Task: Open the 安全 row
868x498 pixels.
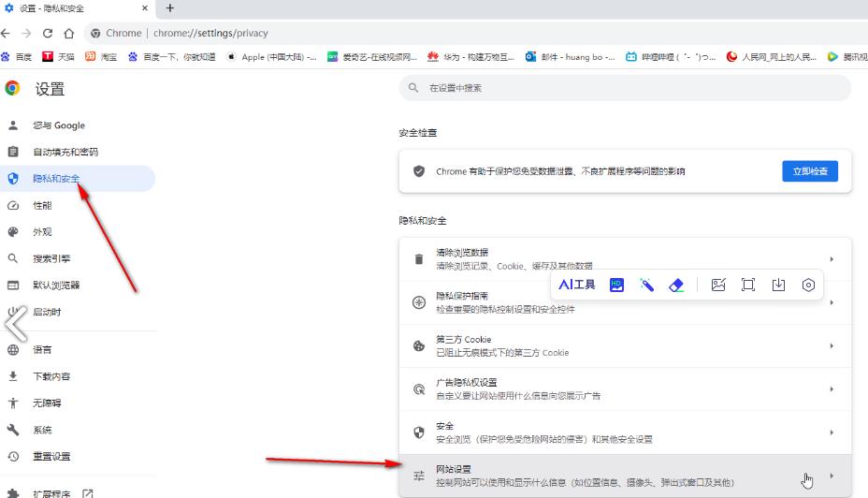Action: click(x=625, y=432)
